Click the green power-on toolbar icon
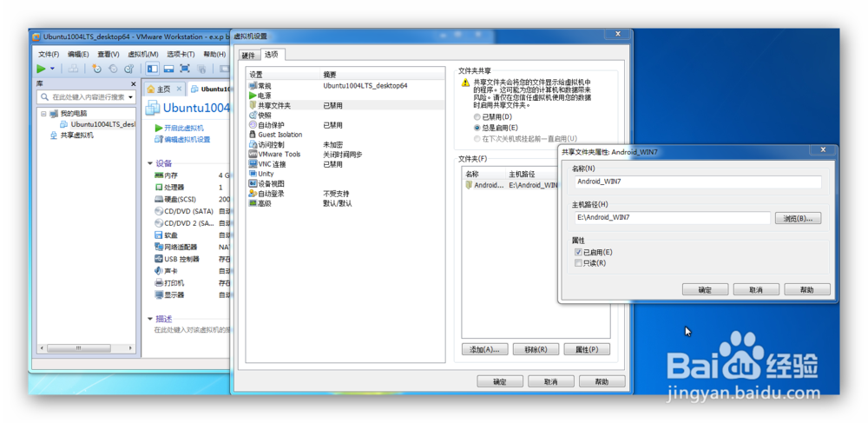Image resolution: width=868 pixels, height=423 pixels. point(42,69)
